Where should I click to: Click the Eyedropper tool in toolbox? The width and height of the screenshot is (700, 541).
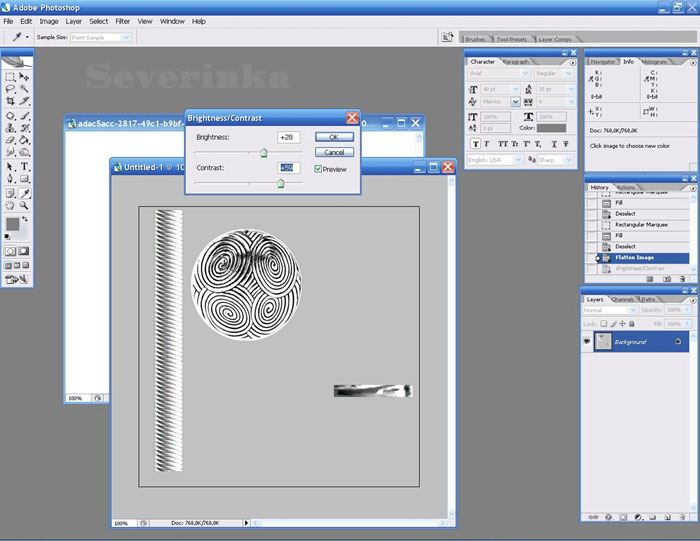(25, 193)
